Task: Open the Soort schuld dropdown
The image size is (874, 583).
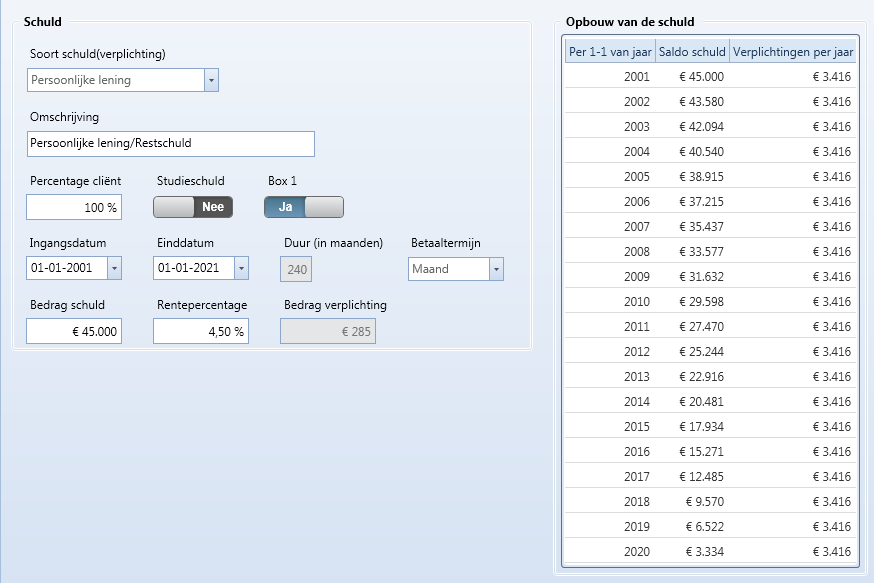Action: pos(211,80)
